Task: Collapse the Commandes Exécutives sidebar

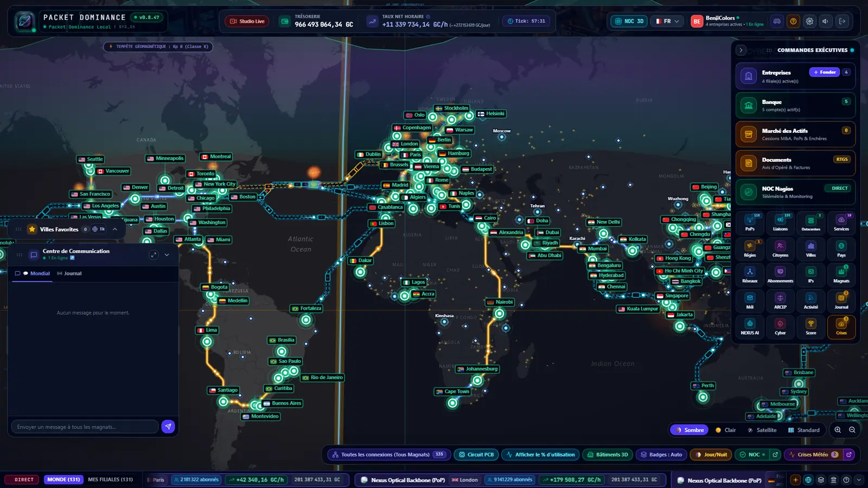Action: 741,50
